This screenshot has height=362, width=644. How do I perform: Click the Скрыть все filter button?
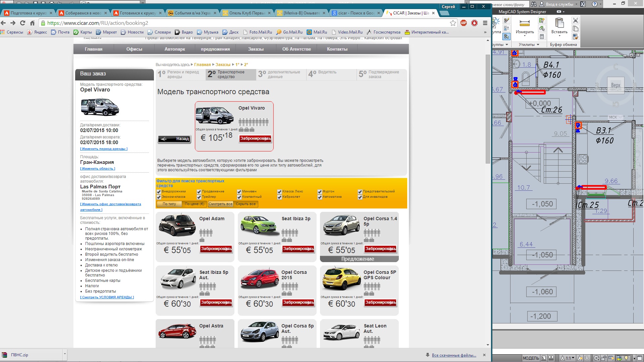click(246, 204)
